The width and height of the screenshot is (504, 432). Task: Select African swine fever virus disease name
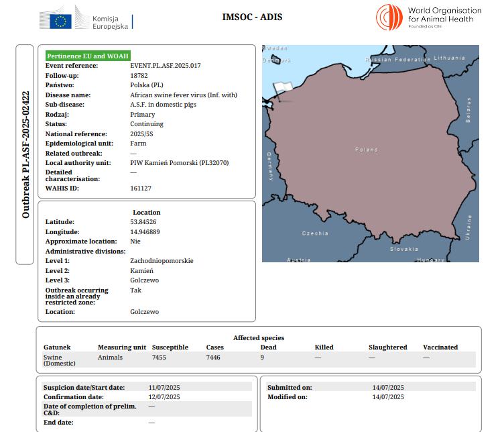pos(184,95)
